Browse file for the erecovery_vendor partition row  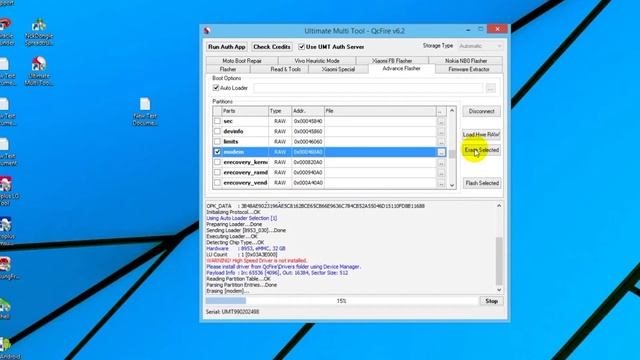pos(441,183)
